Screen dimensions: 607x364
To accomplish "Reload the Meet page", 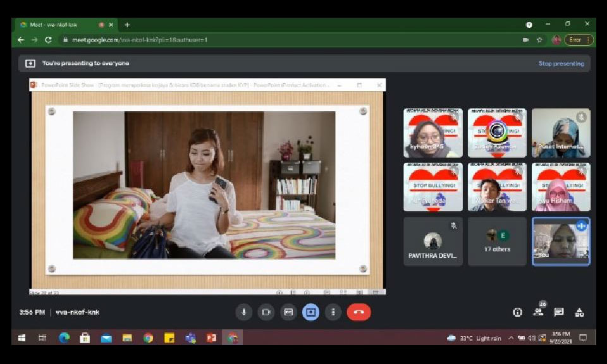I will click(49, 40).
